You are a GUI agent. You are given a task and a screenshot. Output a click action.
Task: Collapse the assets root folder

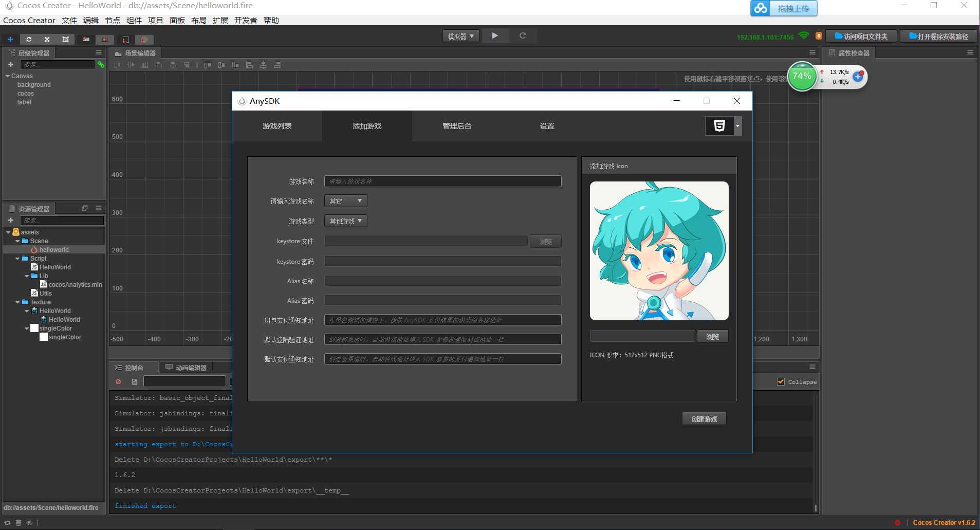[8, 232]
